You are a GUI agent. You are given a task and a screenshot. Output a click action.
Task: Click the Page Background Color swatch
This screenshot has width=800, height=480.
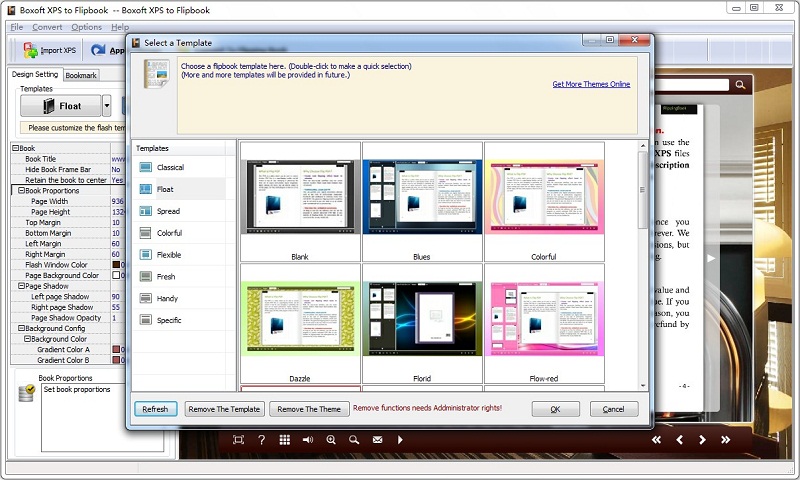pos(116,275)
